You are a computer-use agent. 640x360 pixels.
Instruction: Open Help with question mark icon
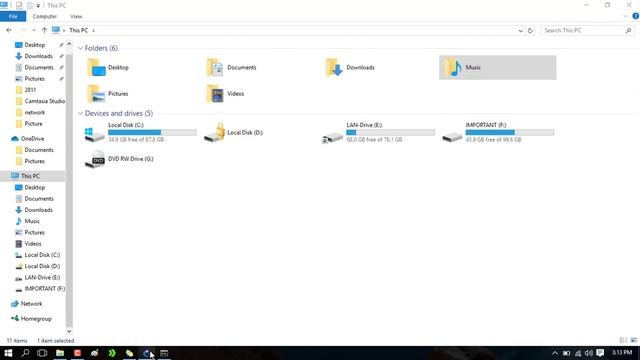(x=636, y=16)
